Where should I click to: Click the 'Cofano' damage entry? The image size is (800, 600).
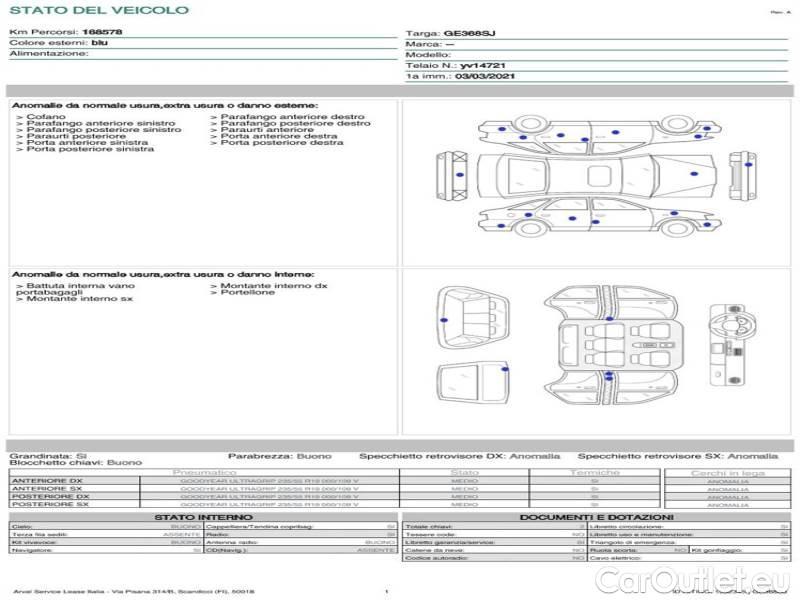41,117
